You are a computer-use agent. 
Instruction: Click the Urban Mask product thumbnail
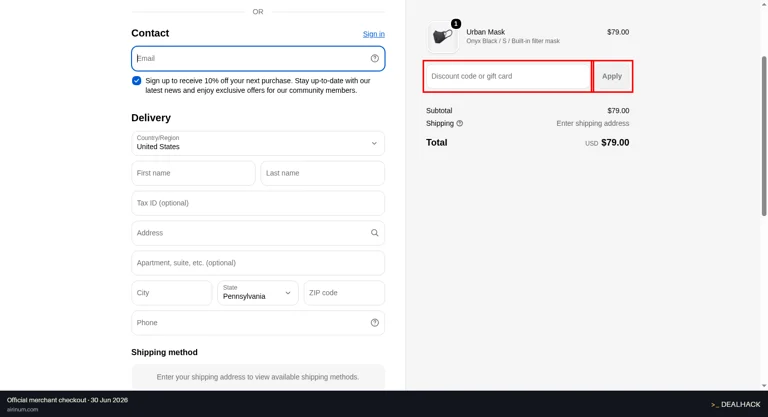click(x=443, y=37)
